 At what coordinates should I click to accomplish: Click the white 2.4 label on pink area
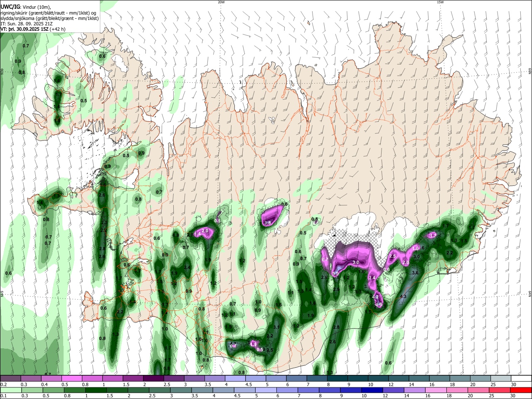pos(372,278)
